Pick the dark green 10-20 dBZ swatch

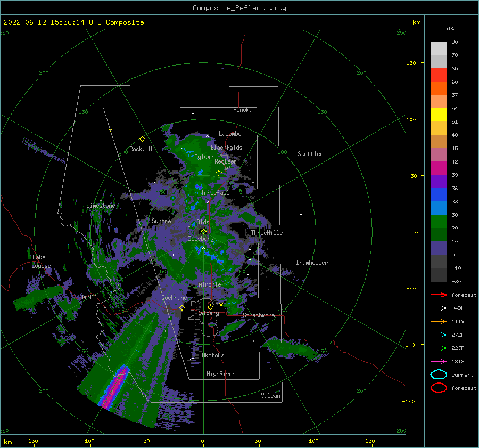tap(439, 235)
